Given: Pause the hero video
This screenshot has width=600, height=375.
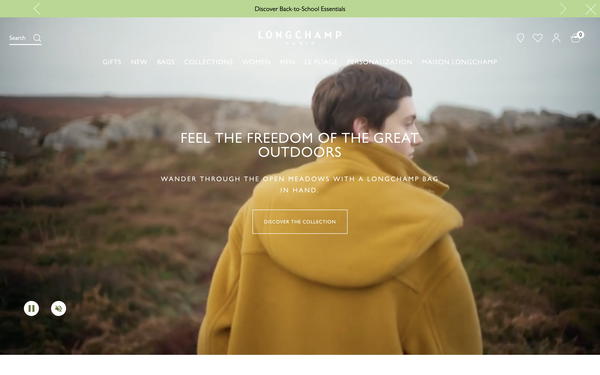Looking at the screenshot, I should pos(31,308).
